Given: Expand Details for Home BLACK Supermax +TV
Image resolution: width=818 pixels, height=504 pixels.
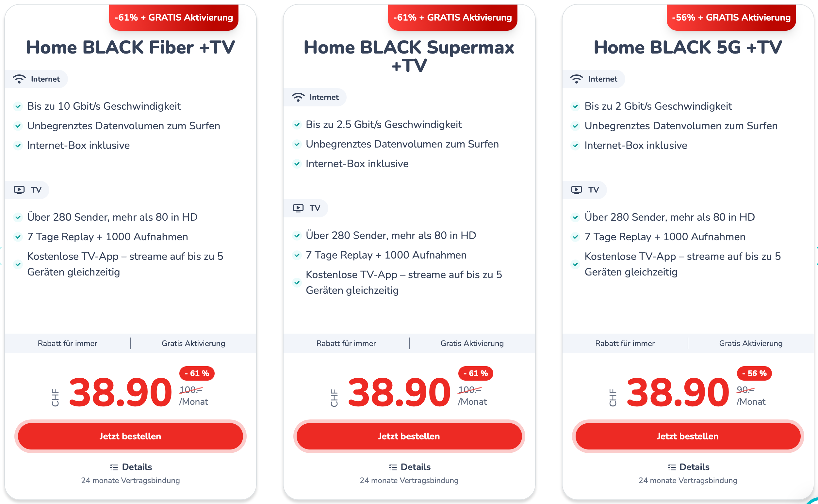Looking at the screenshot, I should pyautogui.click(x=415, y=467).
